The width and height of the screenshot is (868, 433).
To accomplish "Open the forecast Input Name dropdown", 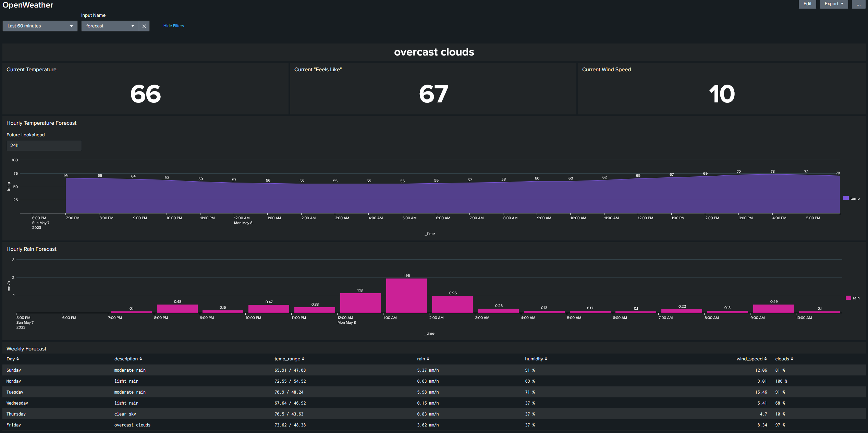I will 110,26.
